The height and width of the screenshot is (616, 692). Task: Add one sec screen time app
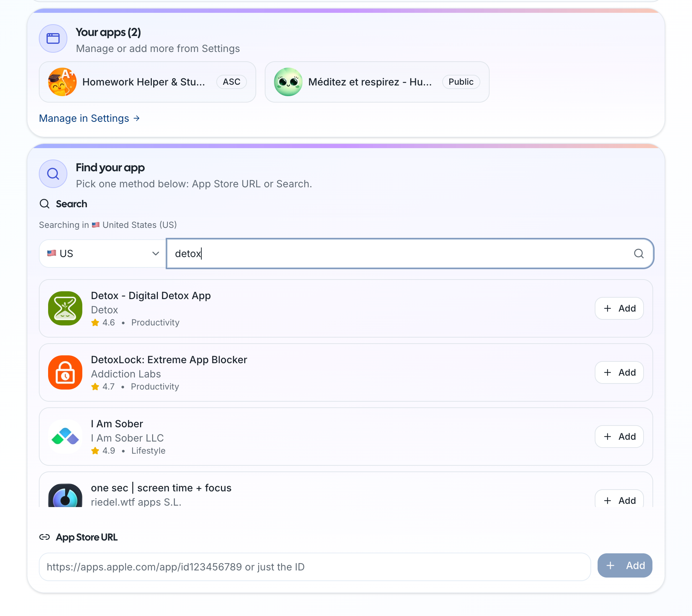(x=619, y=500)
